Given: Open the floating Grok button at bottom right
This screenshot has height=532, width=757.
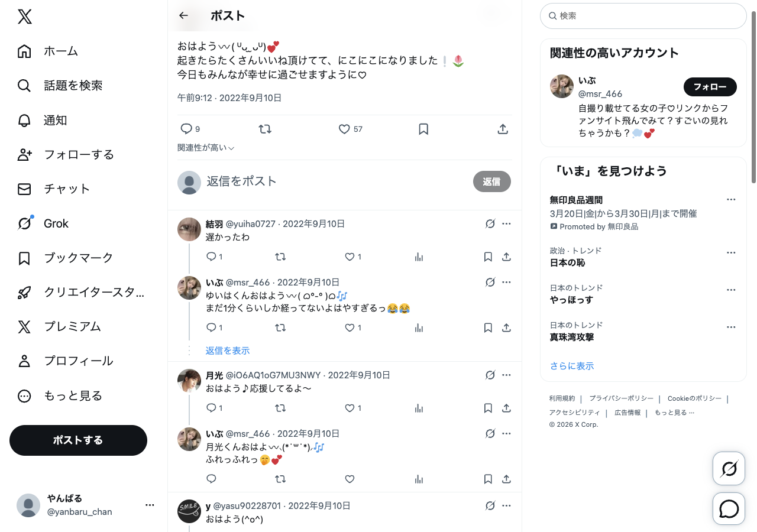Looking at the screenshot, I should [729, 469].
